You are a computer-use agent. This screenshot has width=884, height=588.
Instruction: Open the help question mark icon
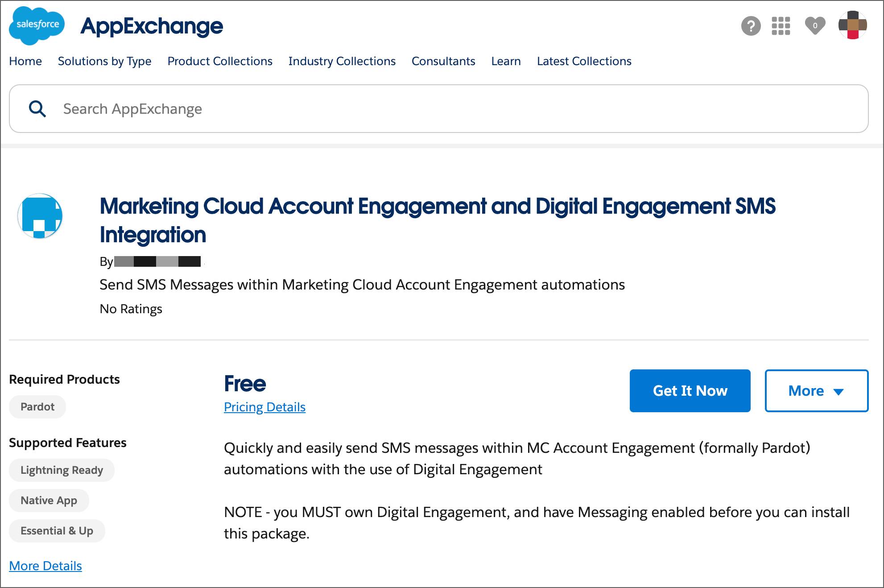(749, 25)
